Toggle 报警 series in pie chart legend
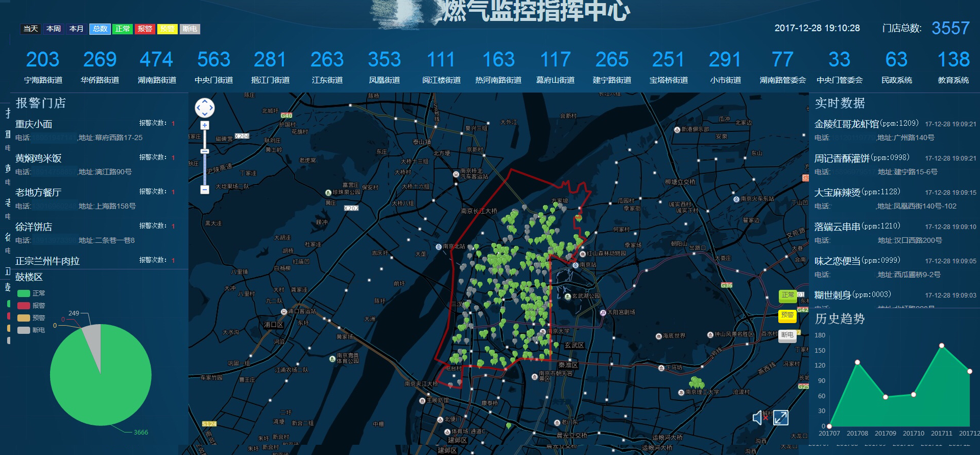 pyautogui.click(x=31, y=306)
